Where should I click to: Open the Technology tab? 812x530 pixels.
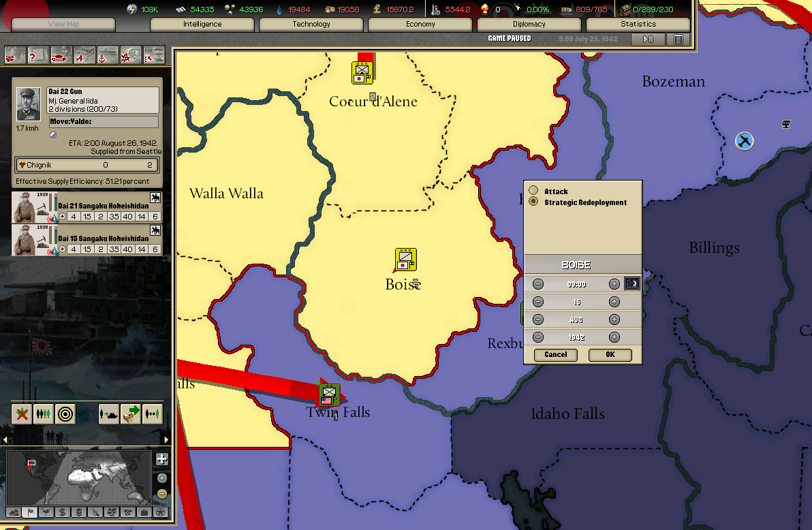coord(311,25)
